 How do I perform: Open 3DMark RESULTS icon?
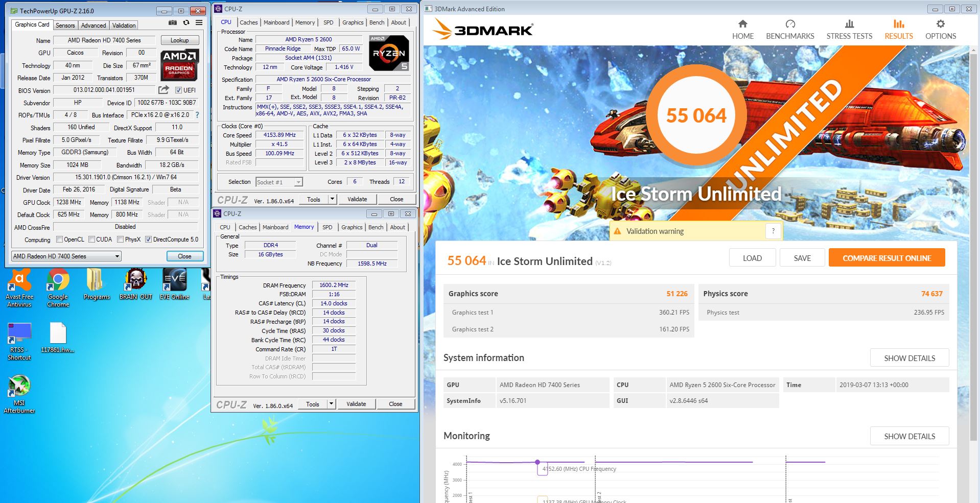pyautogui.click(x=899, y=23)
